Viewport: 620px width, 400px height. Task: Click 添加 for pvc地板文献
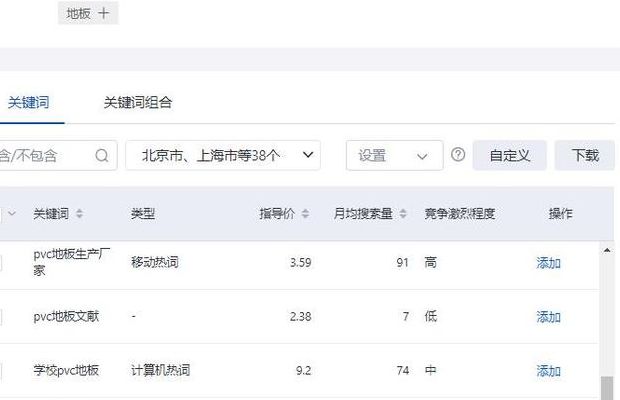[548, 317]
